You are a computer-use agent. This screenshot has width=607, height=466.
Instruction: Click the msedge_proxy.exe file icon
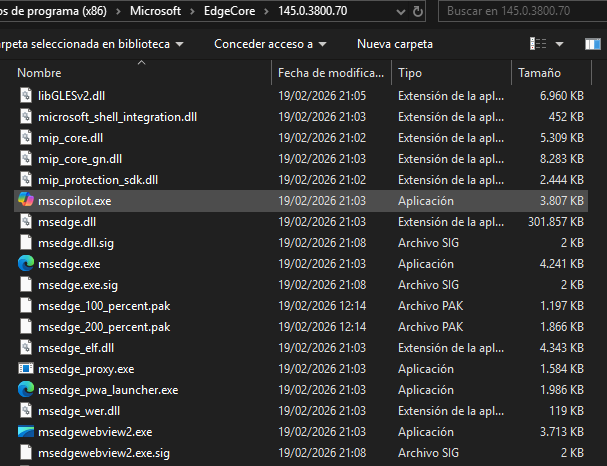pyautogui.click(x=25, y=369)
